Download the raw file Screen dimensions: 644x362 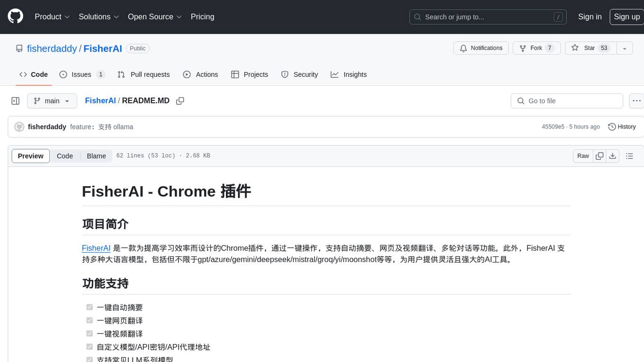coord(613,156)
